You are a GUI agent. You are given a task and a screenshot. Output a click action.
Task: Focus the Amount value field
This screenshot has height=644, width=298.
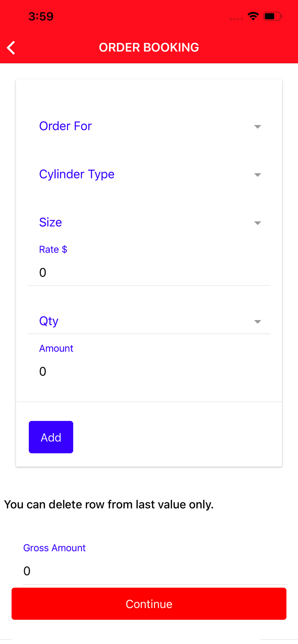pyautogui.click(x=148, y=372)
